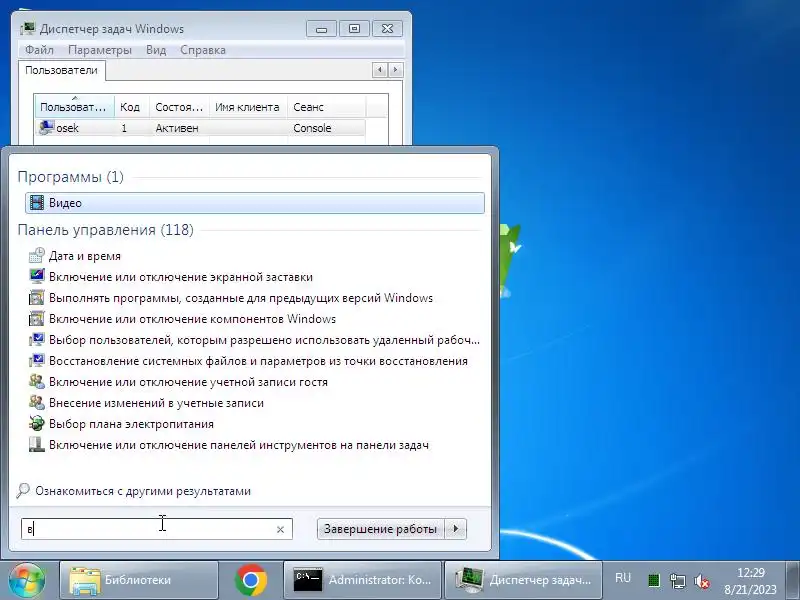This screenshot has width=800, height=600.
Task: Launch Google Chrome from taskbar
Action: point(251,580)
